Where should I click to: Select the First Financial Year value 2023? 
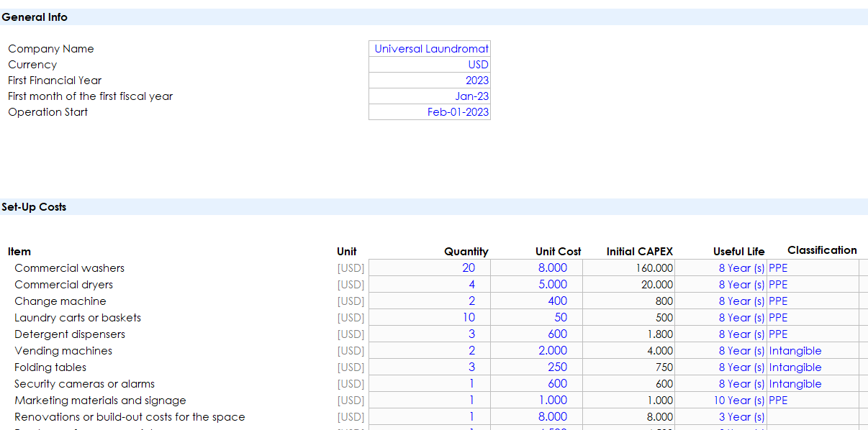430,81
